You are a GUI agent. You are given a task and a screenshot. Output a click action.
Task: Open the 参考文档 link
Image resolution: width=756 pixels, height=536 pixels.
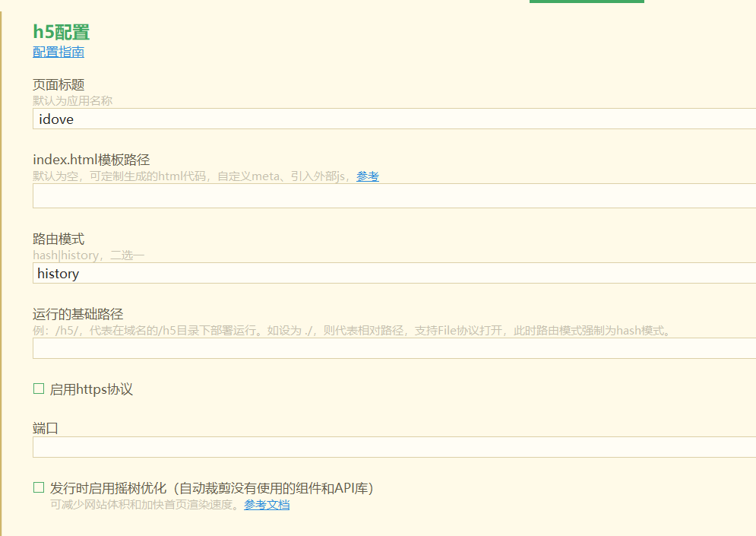pyautogui.click(x=267, y=505)
